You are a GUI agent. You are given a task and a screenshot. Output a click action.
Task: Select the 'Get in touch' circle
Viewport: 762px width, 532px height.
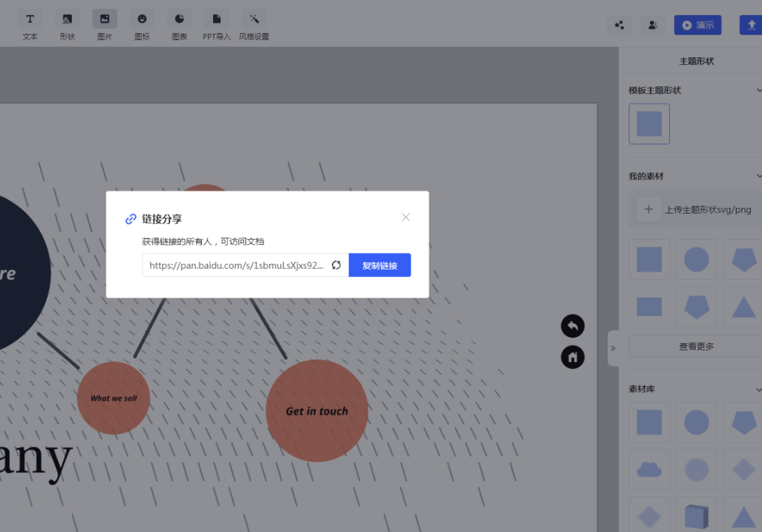click(x=317, y=410)
